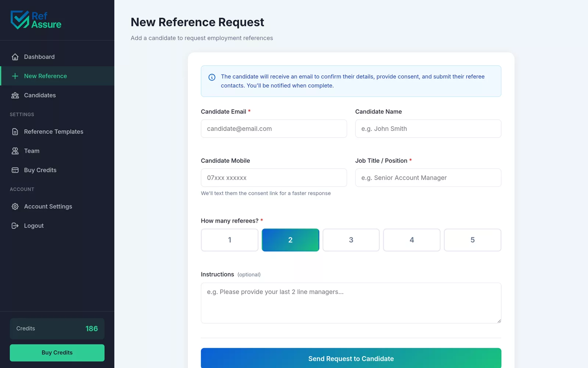Image resolution: width=588 pixels, height=368 pixels.
Task: Focus the Candidate Mobile field
Action: coord(274,178)
